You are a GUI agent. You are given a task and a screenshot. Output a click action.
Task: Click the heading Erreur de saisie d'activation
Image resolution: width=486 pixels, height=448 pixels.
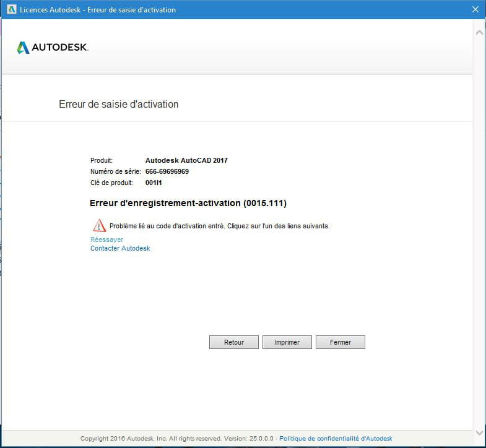[119, 104]
